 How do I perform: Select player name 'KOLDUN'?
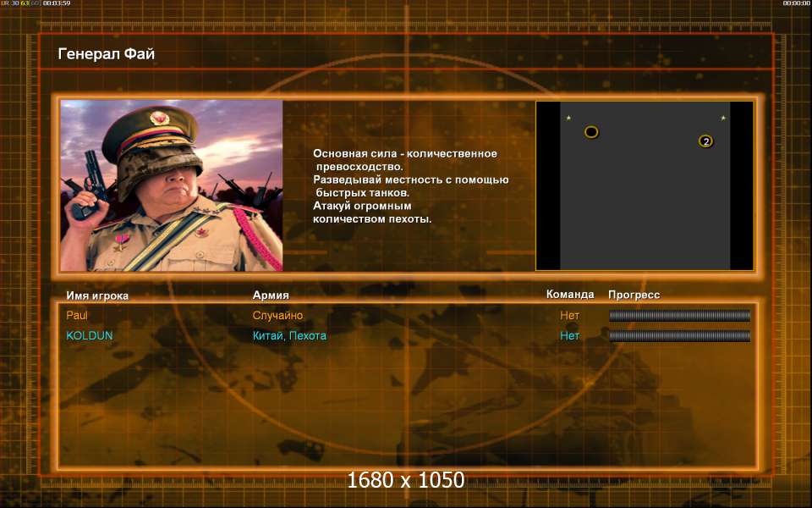click(x=89, y=335)
